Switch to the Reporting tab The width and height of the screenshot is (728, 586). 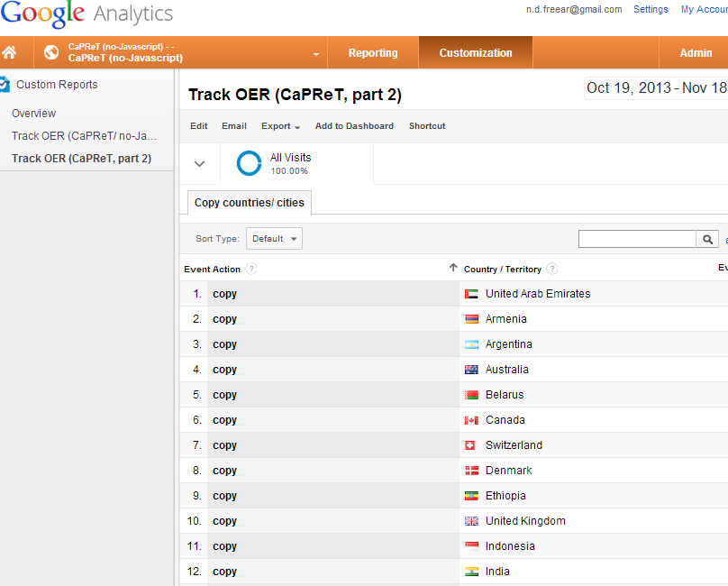click(x=373, y=52)
